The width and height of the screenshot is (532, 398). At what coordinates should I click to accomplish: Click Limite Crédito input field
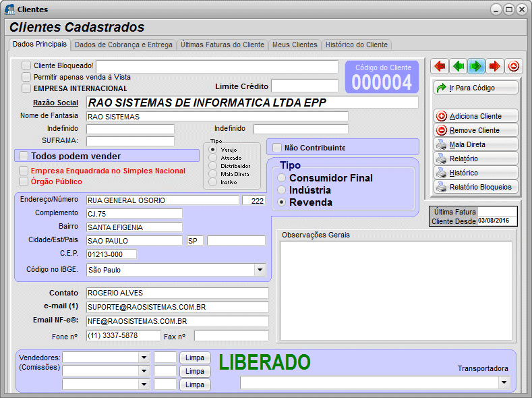click(x=305, y=86)
